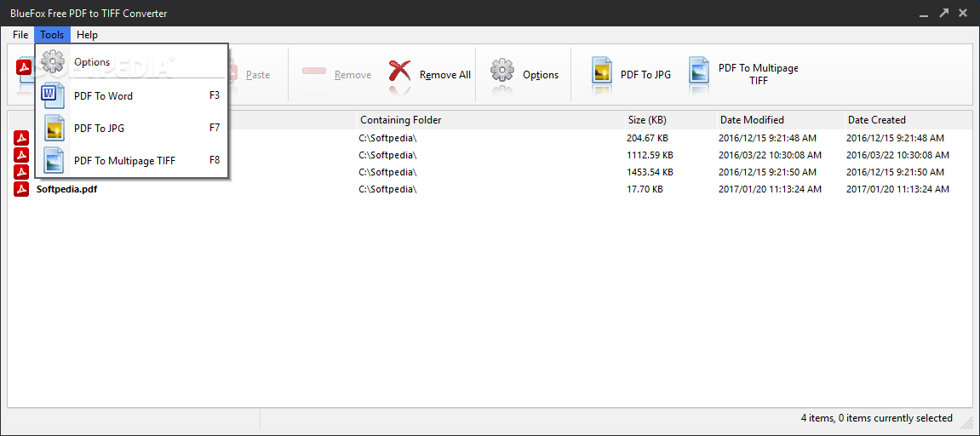Screen dimensions: 980x436
Task: Maximize the window with arrow icon
Action: (945, 13)
